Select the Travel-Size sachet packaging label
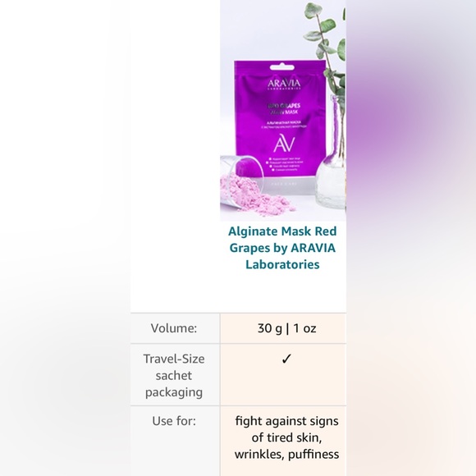 174,375
